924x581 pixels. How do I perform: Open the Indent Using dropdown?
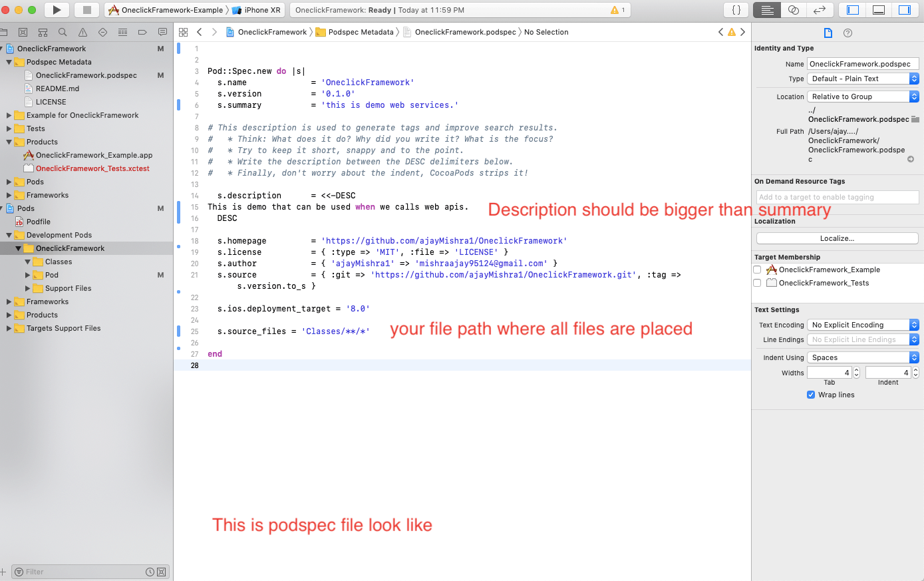coord(863,357)
